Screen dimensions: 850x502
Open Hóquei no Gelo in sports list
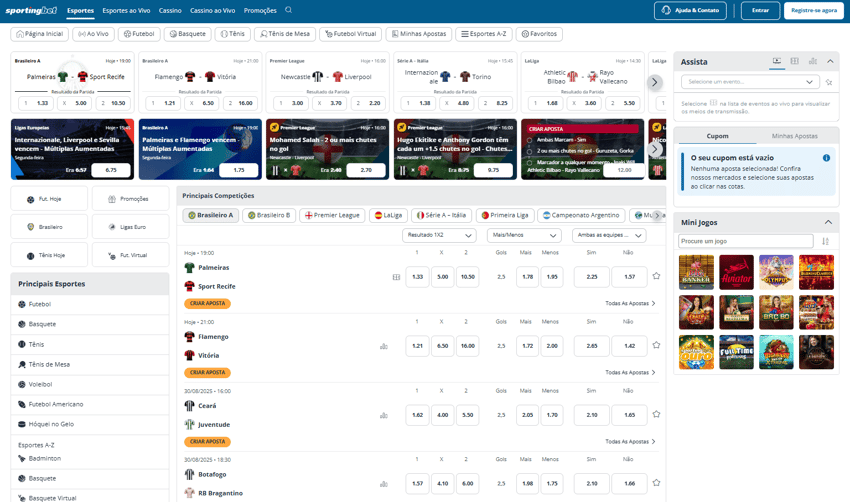90,424
